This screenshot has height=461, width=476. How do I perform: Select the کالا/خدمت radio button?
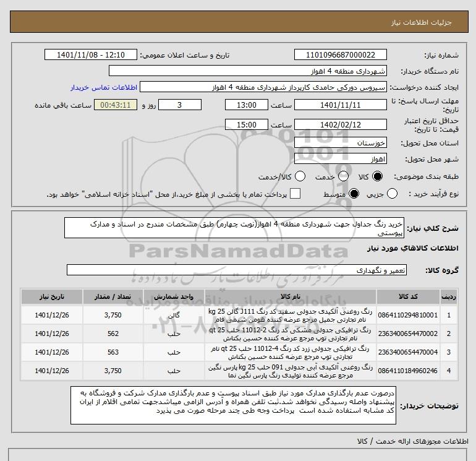tap(300, 176)
